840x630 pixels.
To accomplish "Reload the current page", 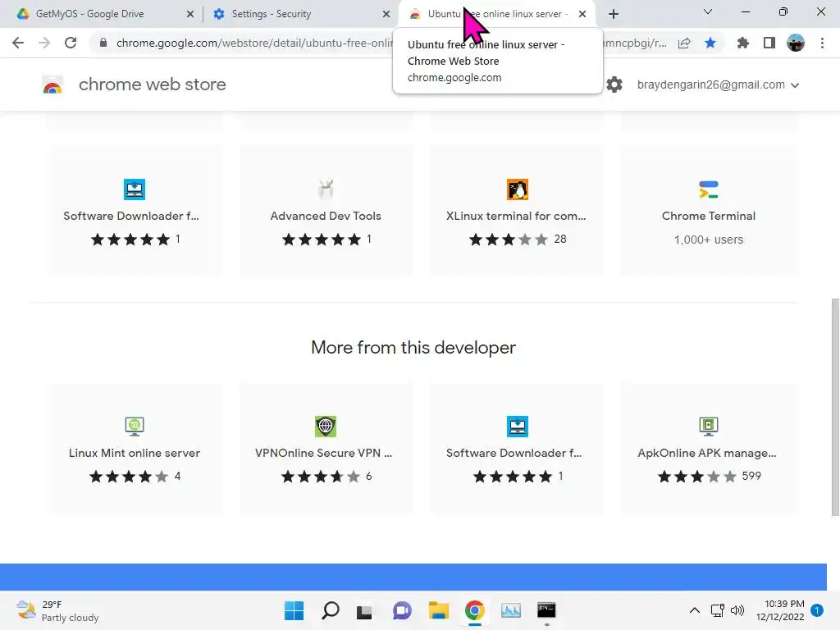I will [x=71, y=43].
